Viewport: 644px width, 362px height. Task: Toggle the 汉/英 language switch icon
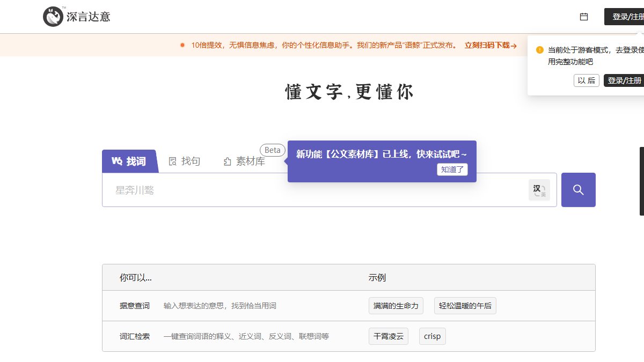click(539, 190)
